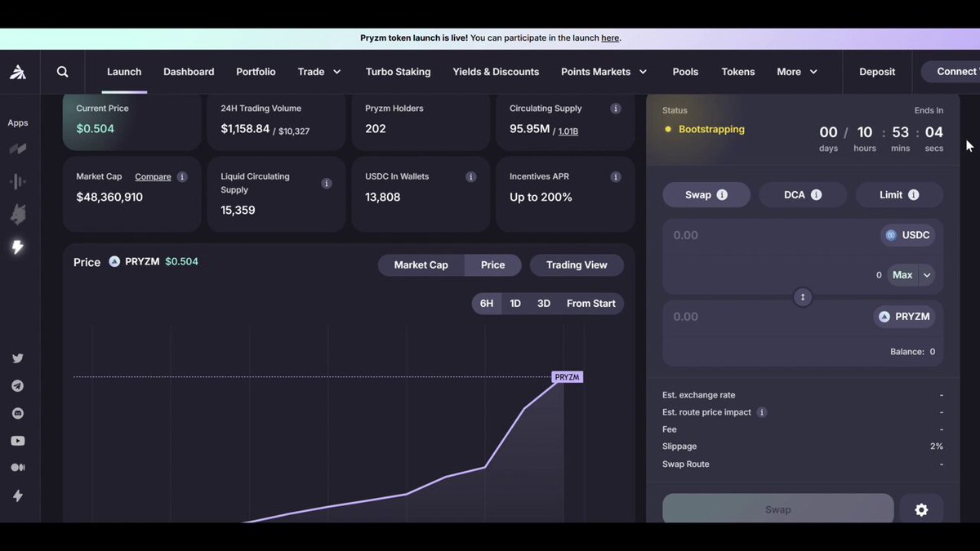The height and width of the screenshot is (551, 980).
Task: Click the Compare link by Market Cap
Action: [x=153, y=176]
